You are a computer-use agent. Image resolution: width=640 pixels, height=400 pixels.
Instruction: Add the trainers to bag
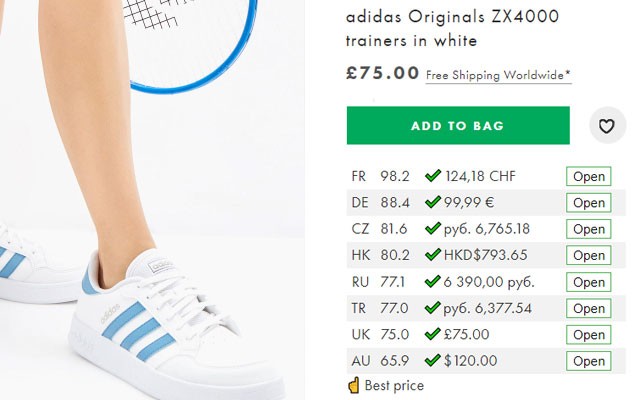[457, 126]
